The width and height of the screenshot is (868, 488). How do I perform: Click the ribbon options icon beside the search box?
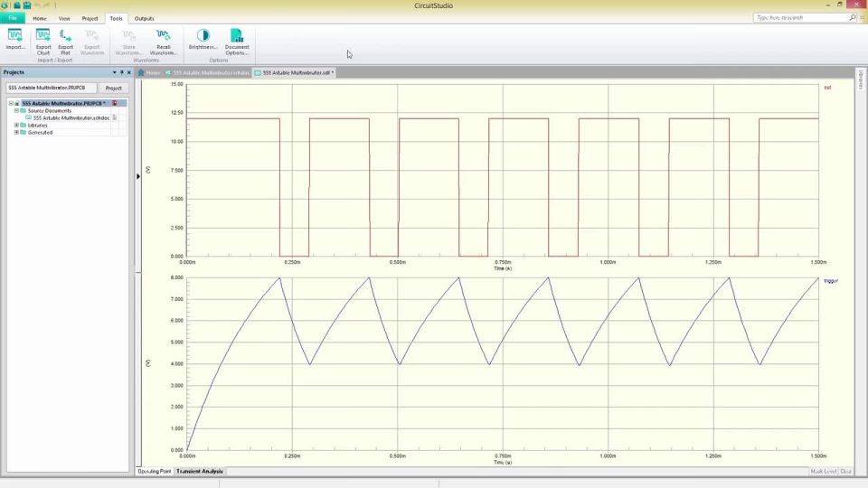pos(863,18)
